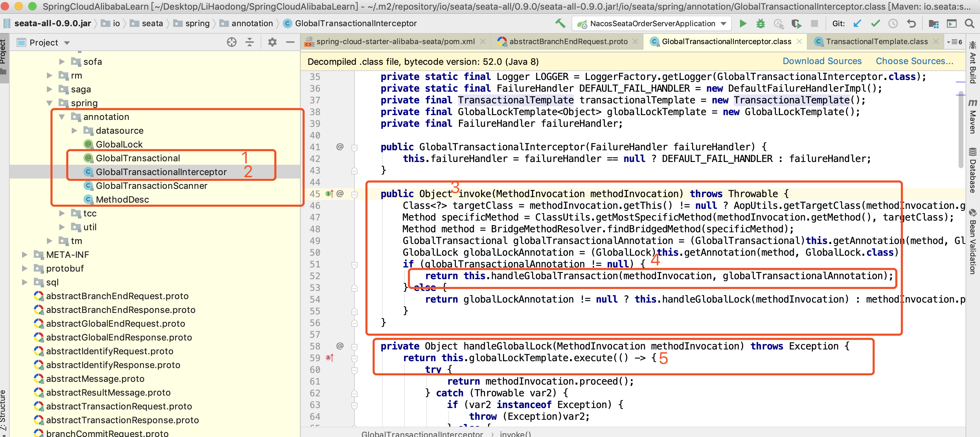Viewport: 980px width, 437px height.
Task: Click the Git update project arrow
Action: click(x=858, y=23)
